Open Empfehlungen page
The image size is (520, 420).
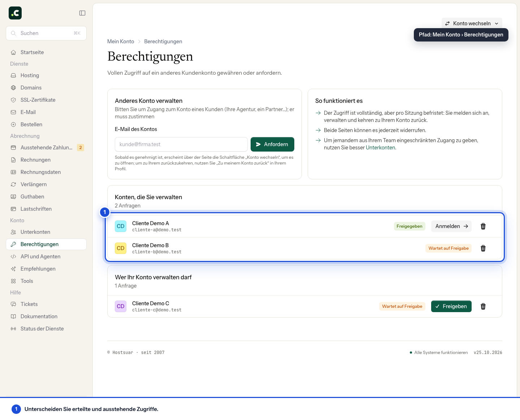pyautogui.click(x=46, y=269)
